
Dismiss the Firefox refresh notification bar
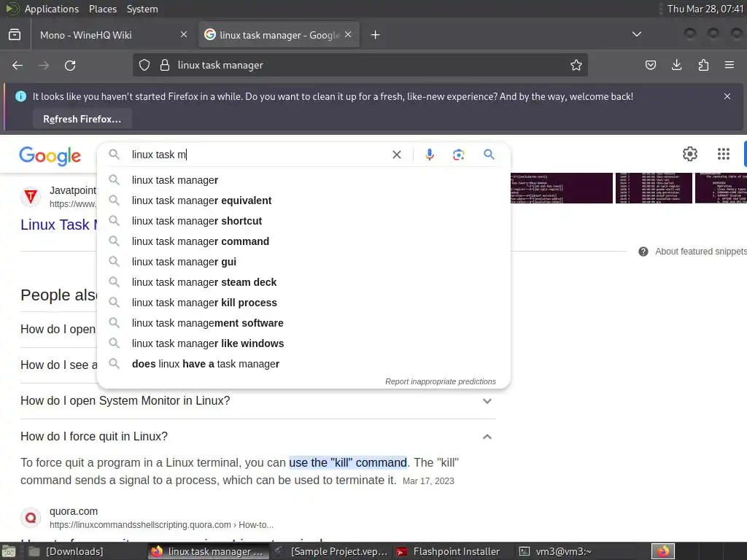727,96
